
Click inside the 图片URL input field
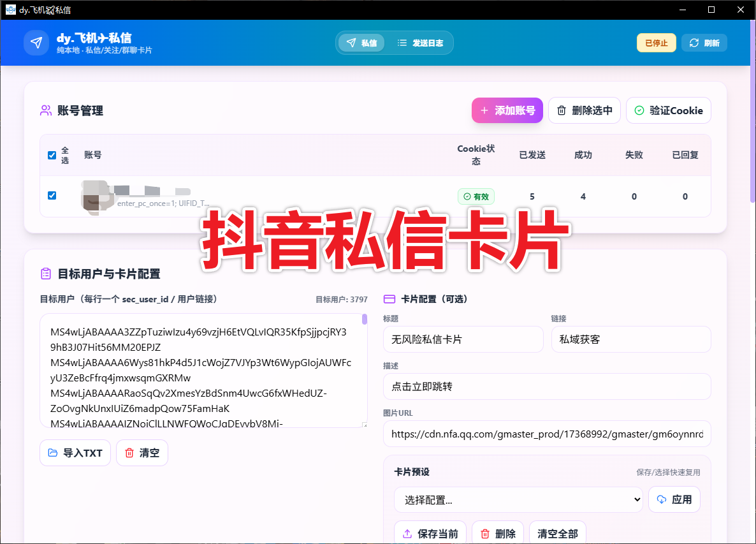coord(547,434)
